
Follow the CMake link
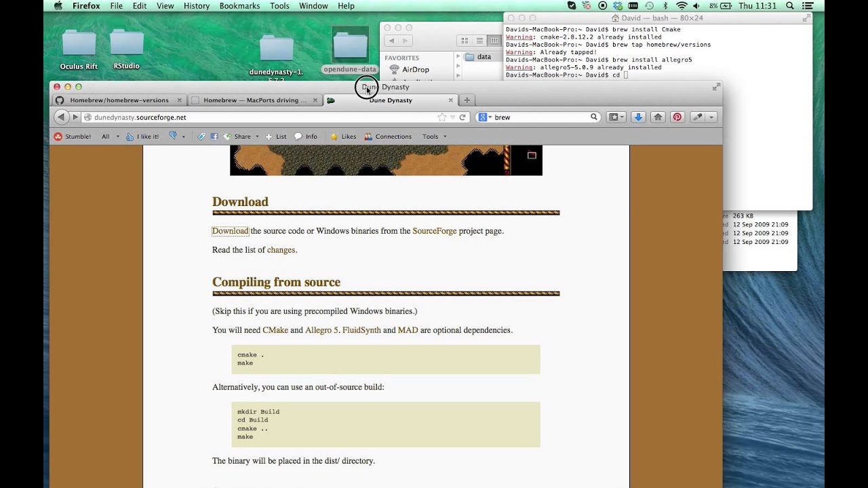click(275, 330)
